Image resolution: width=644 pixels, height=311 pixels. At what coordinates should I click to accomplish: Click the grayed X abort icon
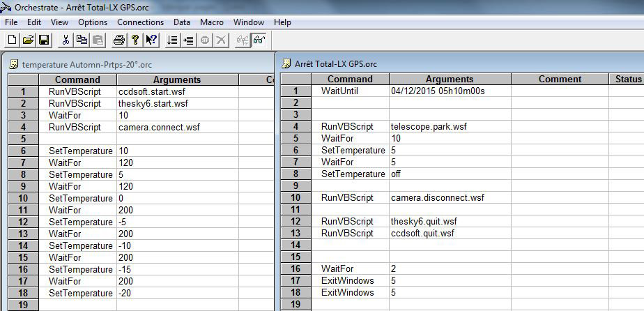(221, 40)
